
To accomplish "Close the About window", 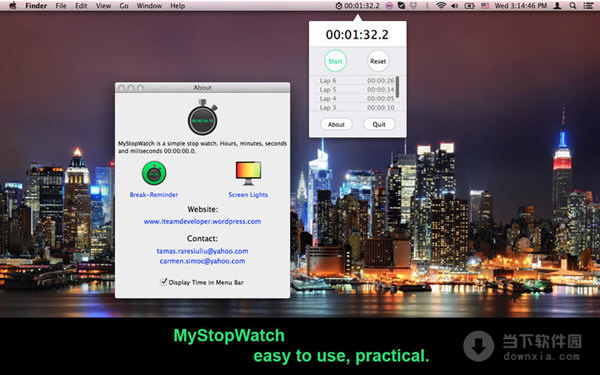I will tap(122, 88).
